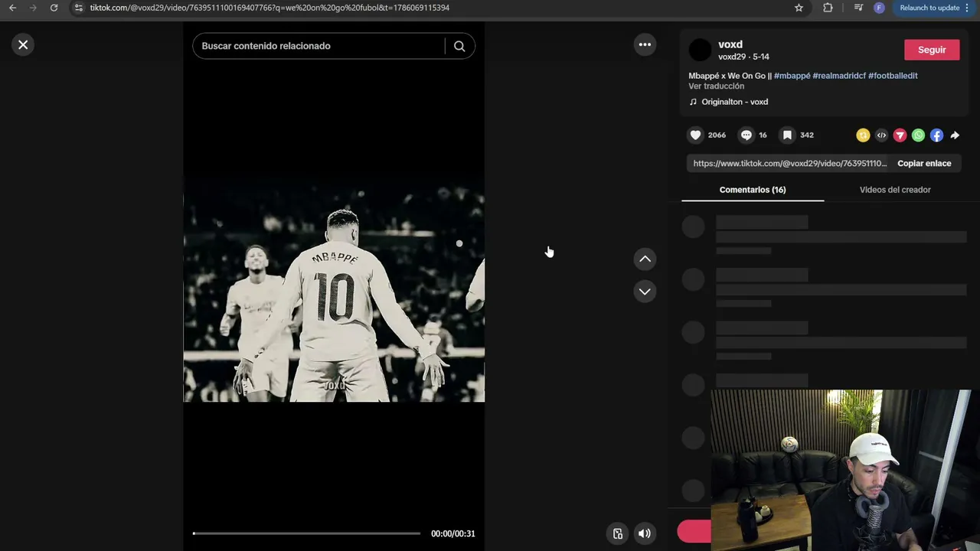Screen dimensions: 980x551
Task: Go to the next video with down chevron
Action: click(645, 292)
